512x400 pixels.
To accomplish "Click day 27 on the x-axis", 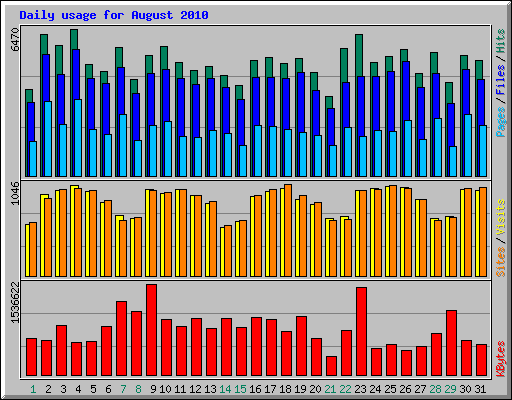I will (x=420, y=389).
